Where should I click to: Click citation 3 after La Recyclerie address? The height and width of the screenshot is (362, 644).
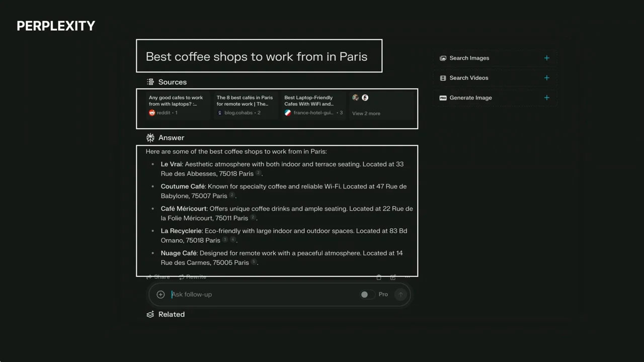225,239
